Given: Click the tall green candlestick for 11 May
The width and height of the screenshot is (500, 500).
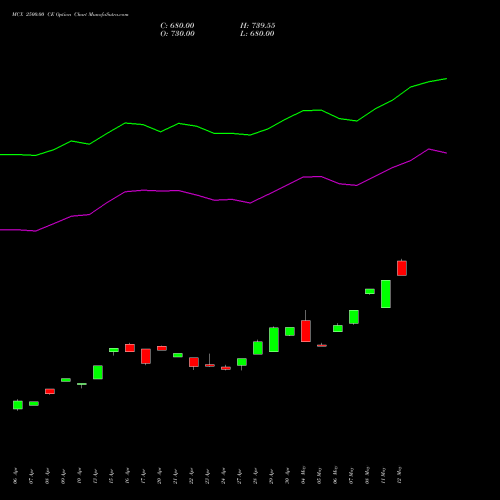Looking at the screenshot, I should pyautogui.click(x=386, y=294).
